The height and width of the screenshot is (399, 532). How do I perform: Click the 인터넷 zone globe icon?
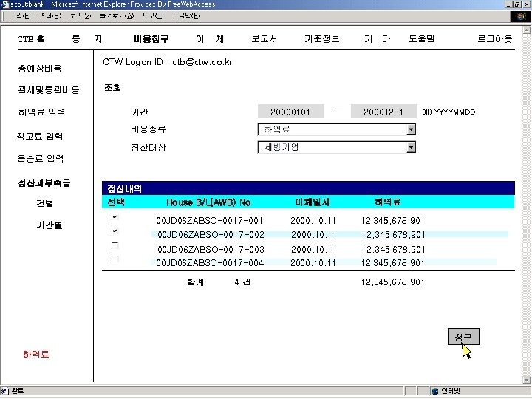[x=434, y=391]
